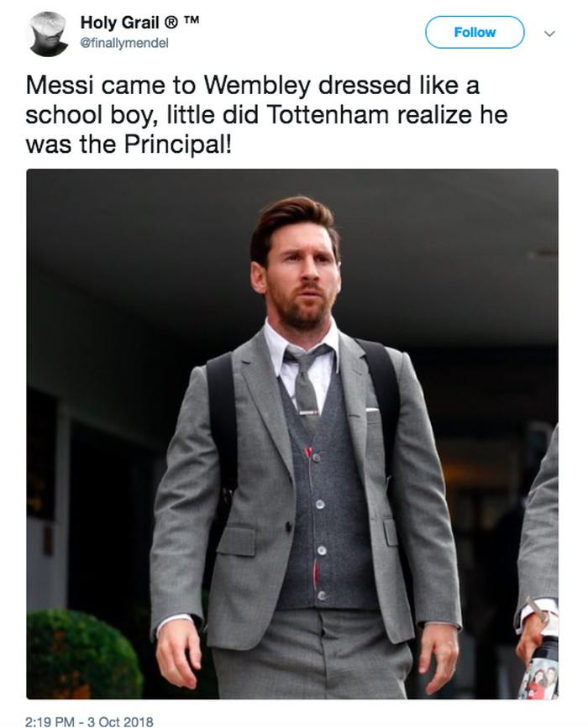The image size is (588, 728).
Task: Click the TM symbol after the name
Action: pyautogui.click(x=191, y=20)
